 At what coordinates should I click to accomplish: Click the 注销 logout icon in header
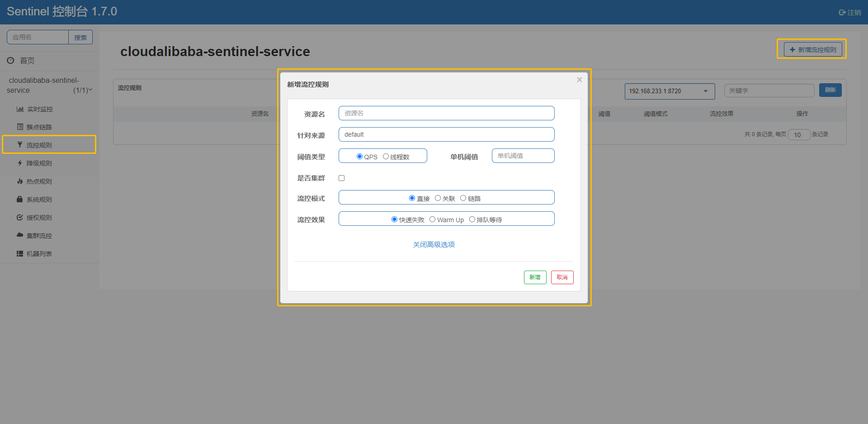click(x=842, y=13)
